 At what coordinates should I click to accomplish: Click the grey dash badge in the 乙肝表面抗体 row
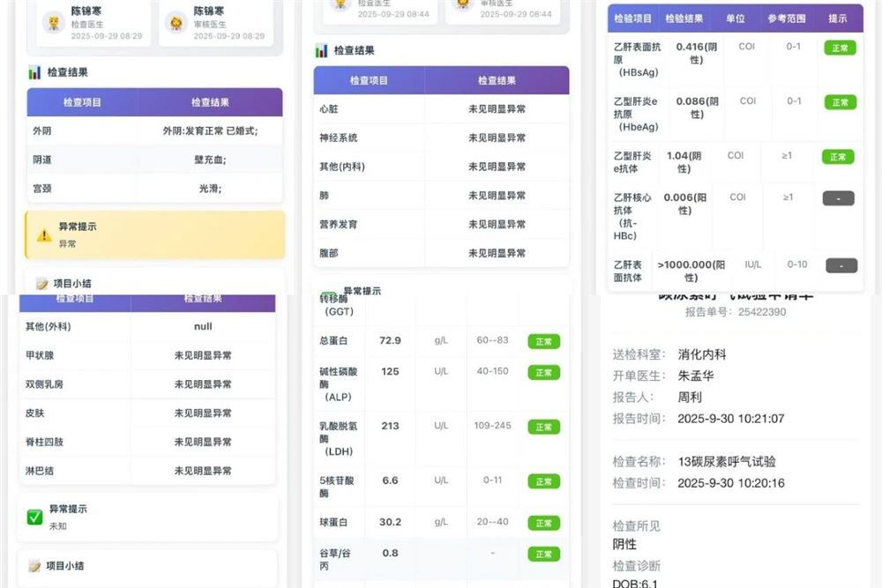click(x=841, y=265)
